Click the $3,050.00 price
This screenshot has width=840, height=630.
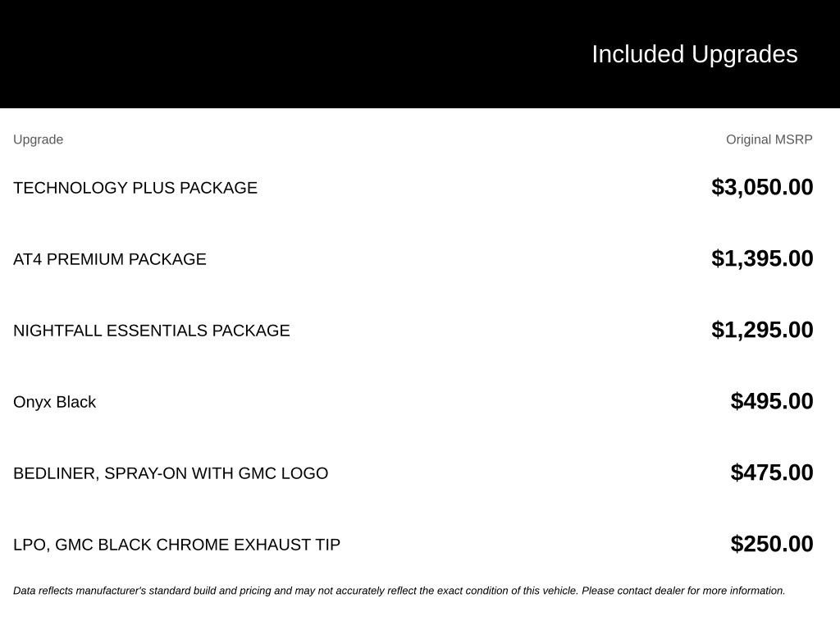pyautogui.click(x=762, y=188)
